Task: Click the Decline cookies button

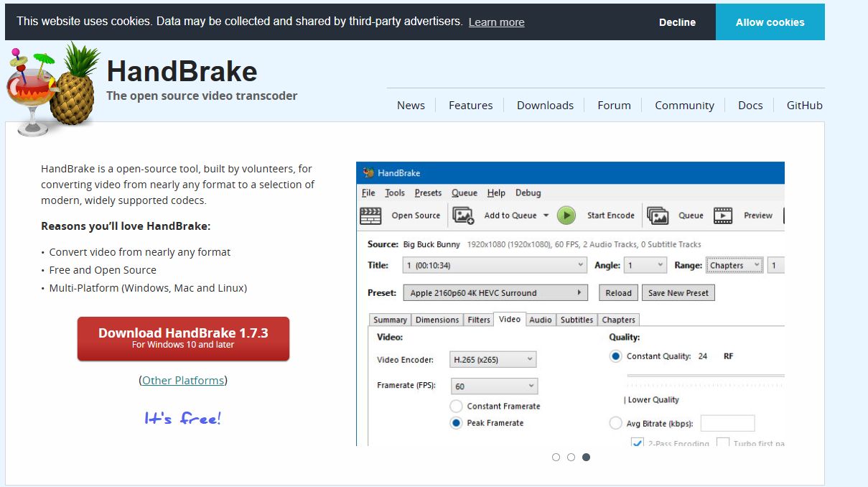Action: [x=677, y=22]
